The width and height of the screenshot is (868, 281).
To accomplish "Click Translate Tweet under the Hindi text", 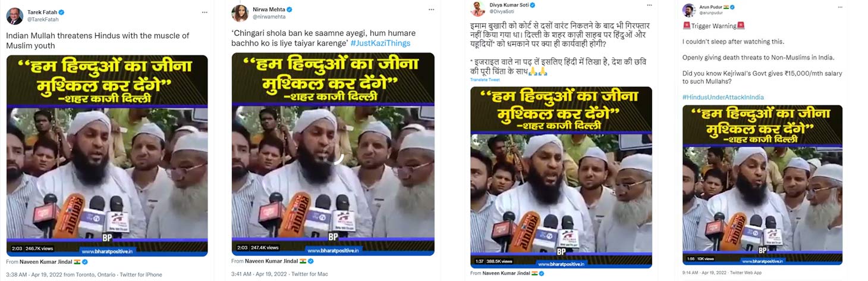I will (485, 80).
